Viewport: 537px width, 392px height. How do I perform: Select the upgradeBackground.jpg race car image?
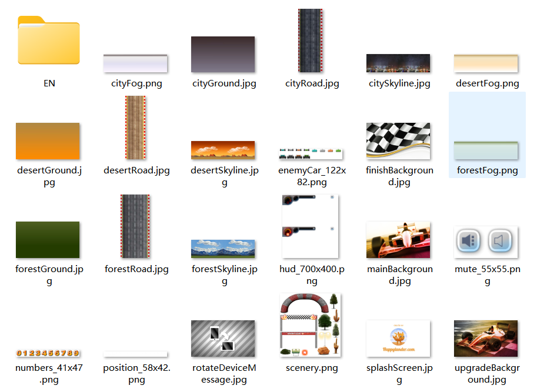pos(486,339)
